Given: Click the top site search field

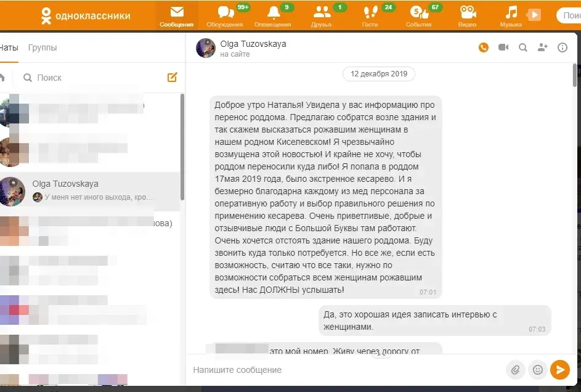Looking at the screenshot, I should pos(569,15).
